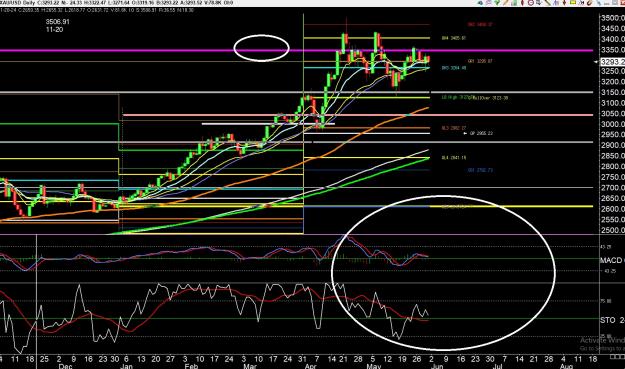The height and width of the screenshot is (369, 625).
Task: Click the 2600.0 price axis label
Action: tap(613, 209)
